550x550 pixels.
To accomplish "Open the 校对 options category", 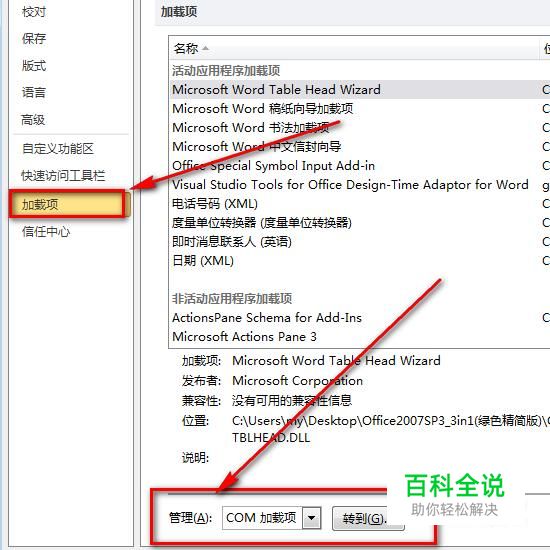I will tap(34, 12).
